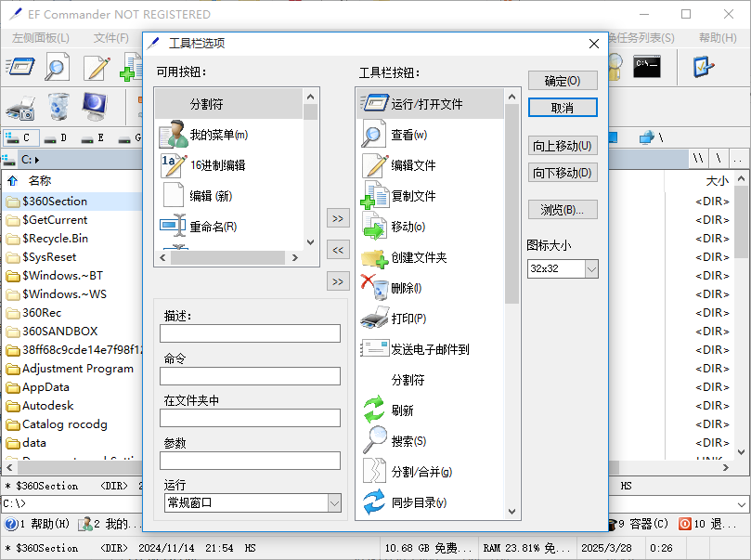Click the run/open toolbar icon in main window
The image size is (751, 560).
coord(20,67)
